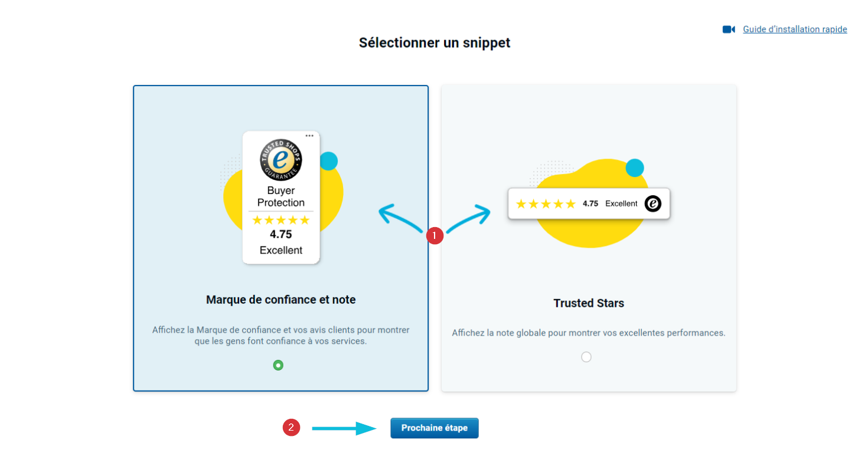Image resolution: width=868 pixels, height=466 pixels.
Task: Click the video camera icon beside the guide link
Action: point(729,29)
